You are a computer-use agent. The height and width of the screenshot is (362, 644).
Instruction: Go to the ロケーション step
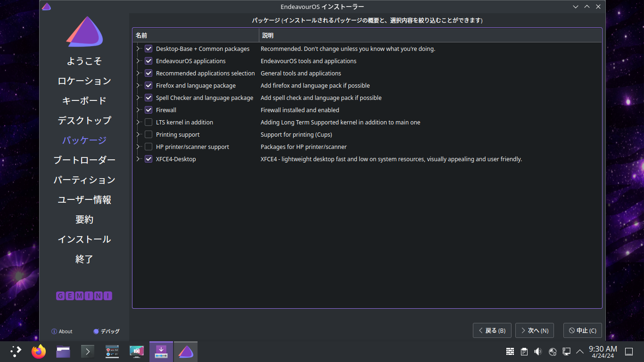(84, 81)
